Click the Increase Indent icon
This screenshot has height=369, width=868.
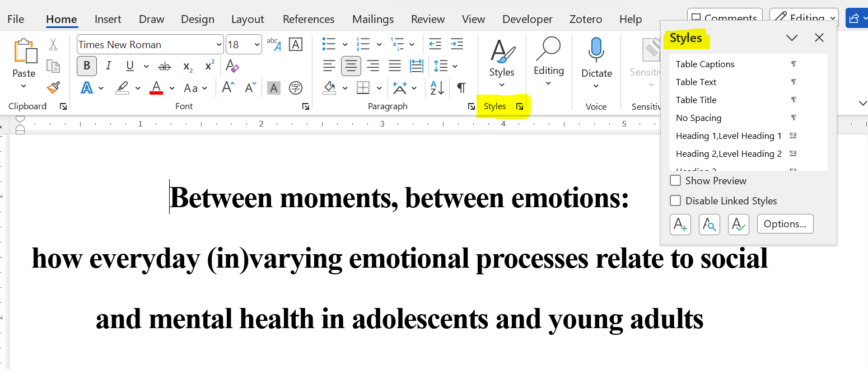coord(457,44)
